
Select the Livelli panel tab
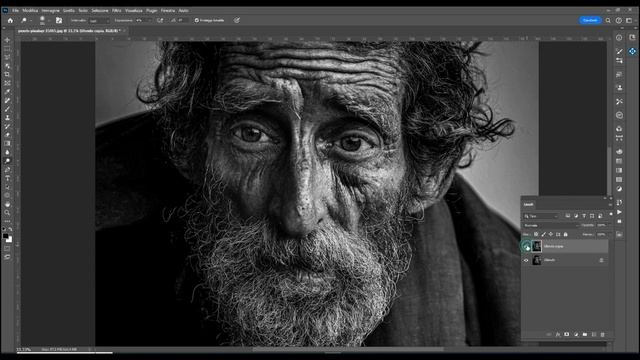point(529,204)
